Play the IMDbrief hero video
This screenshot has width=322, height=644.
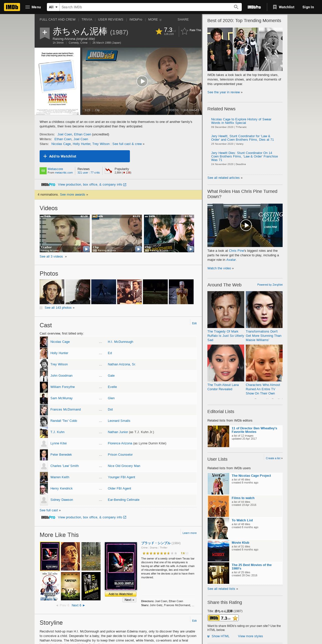[x=142, y=81]
